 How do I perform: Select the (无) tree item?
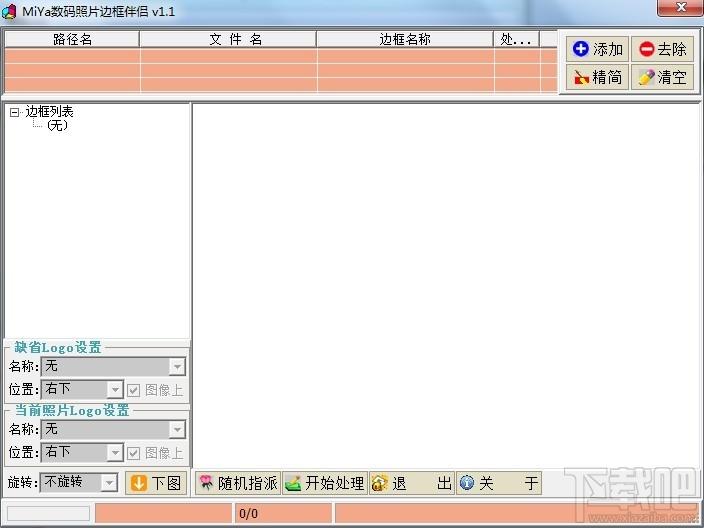click(57, 125)
